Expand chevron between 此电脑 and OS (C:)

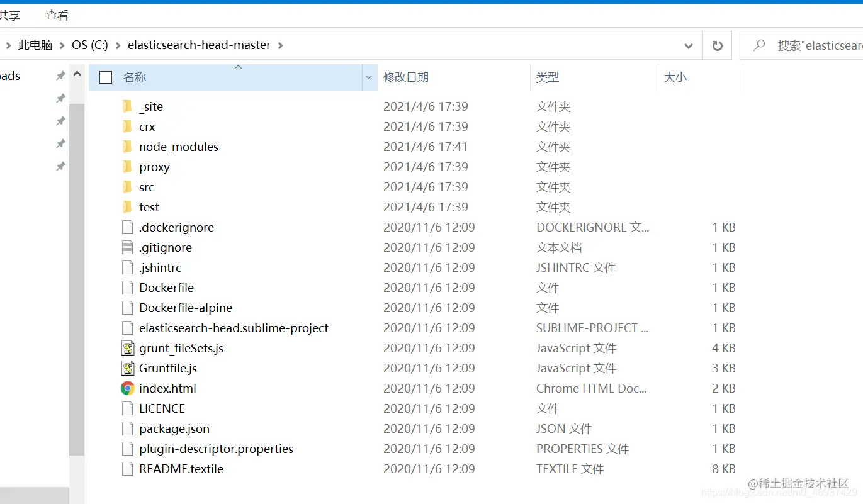pos(62,45)
